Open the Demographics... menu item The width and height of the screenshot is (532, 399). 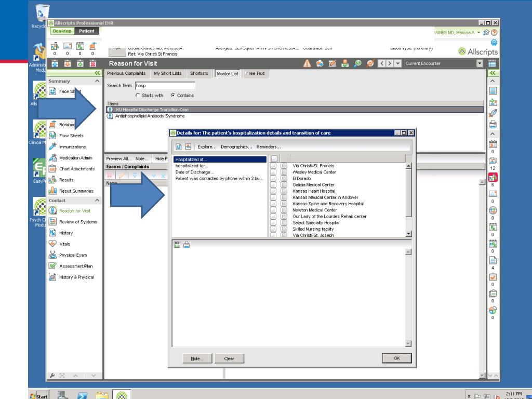236,147
